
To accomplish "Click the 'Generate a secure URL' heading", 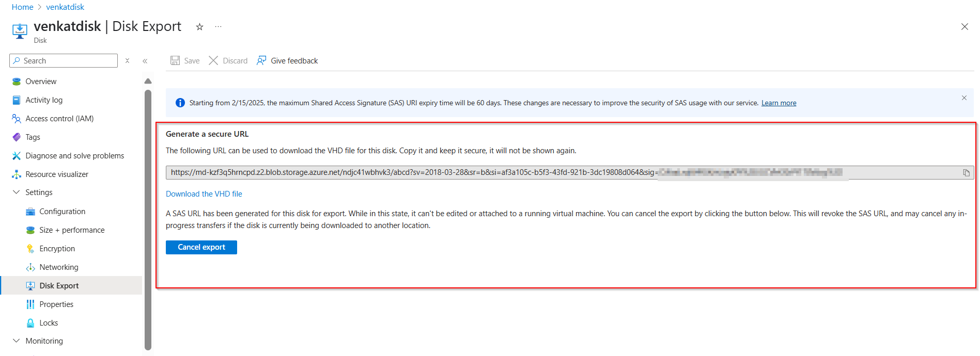I will point(207,134).
